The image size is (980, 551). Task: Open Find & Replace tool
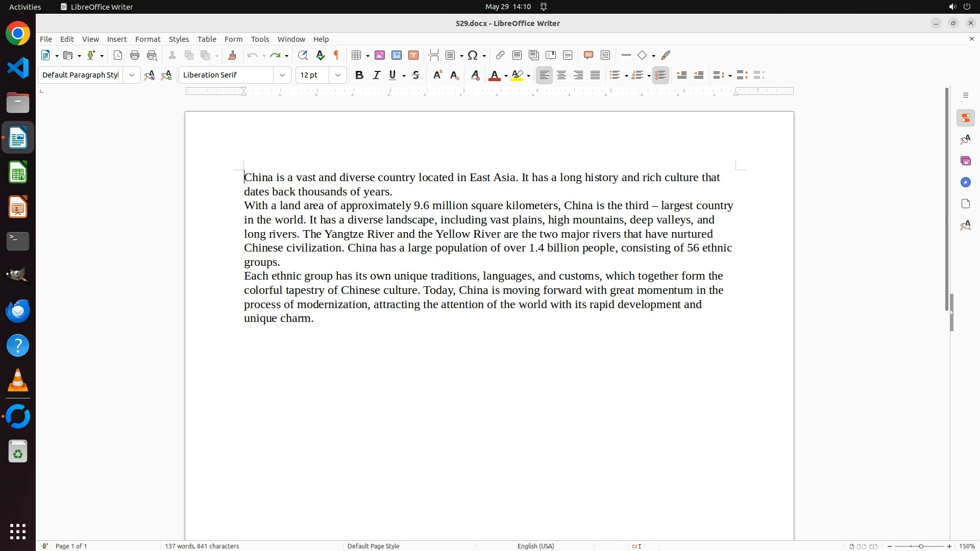(303, 55)
